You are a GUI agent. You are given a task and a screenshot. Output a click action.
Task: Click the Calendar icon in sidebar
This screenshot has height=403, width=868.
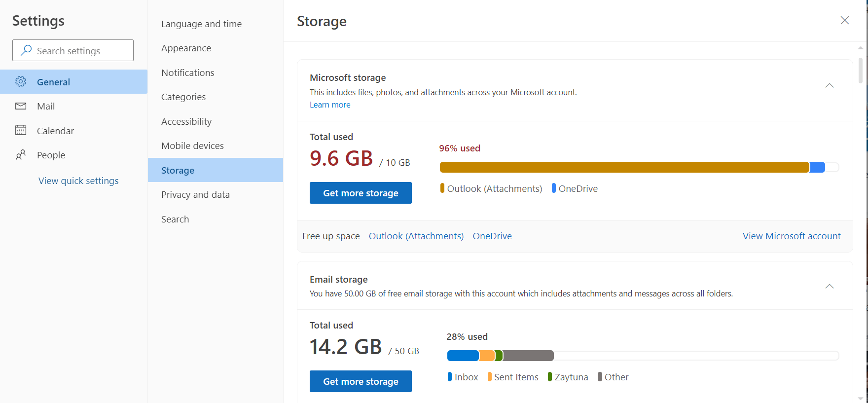[21, 130]
